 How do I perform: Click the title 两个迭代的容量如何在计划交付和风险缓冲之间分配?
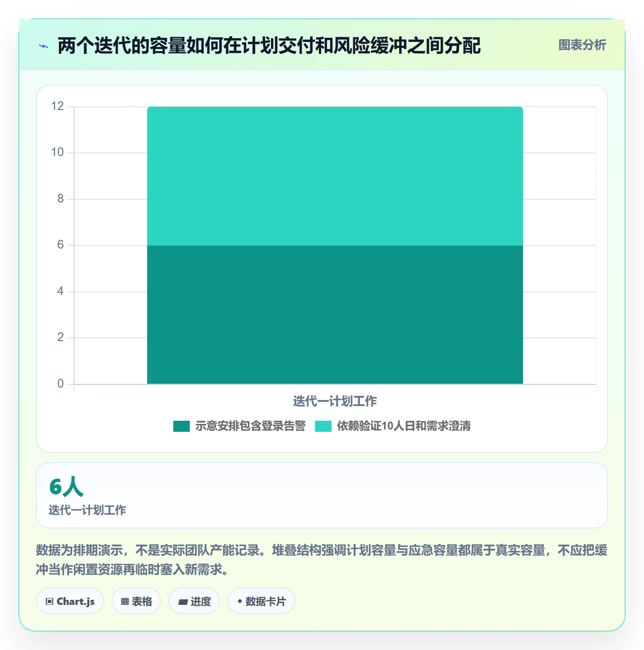(269, 46)
